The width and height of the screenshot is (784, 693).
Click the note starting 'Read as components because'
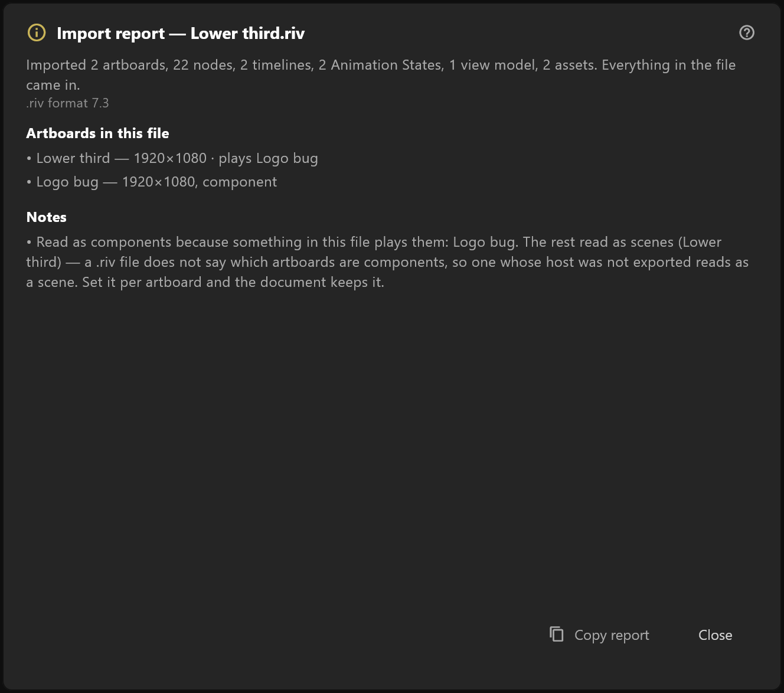(x=387, y=262)
